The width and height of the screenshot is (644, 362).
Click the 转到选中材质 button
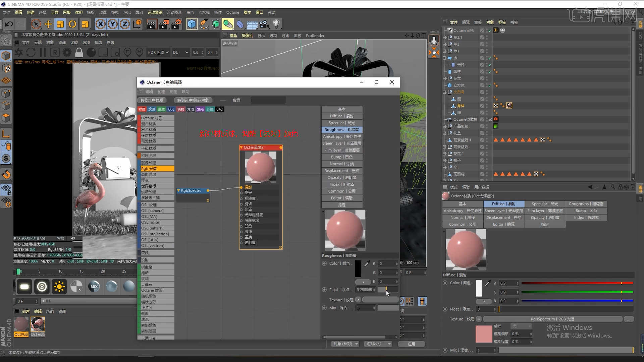[152, 100]
